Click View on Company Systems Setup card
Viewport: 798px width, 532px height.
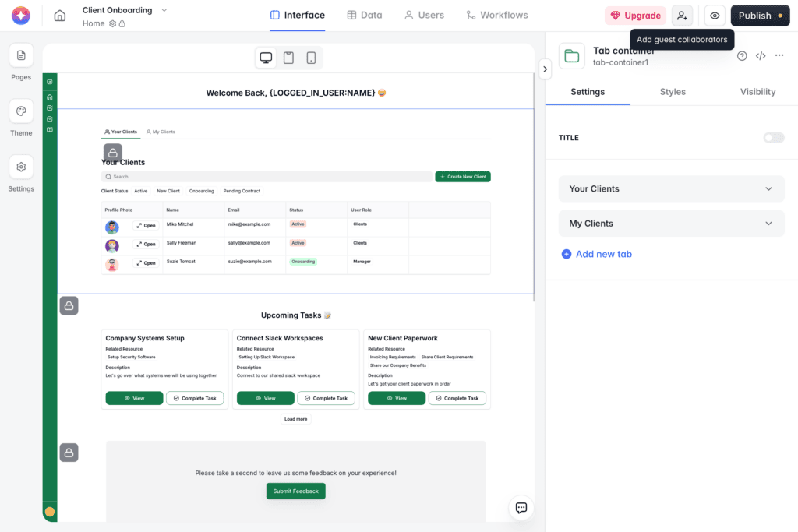[x=134, y=398]
